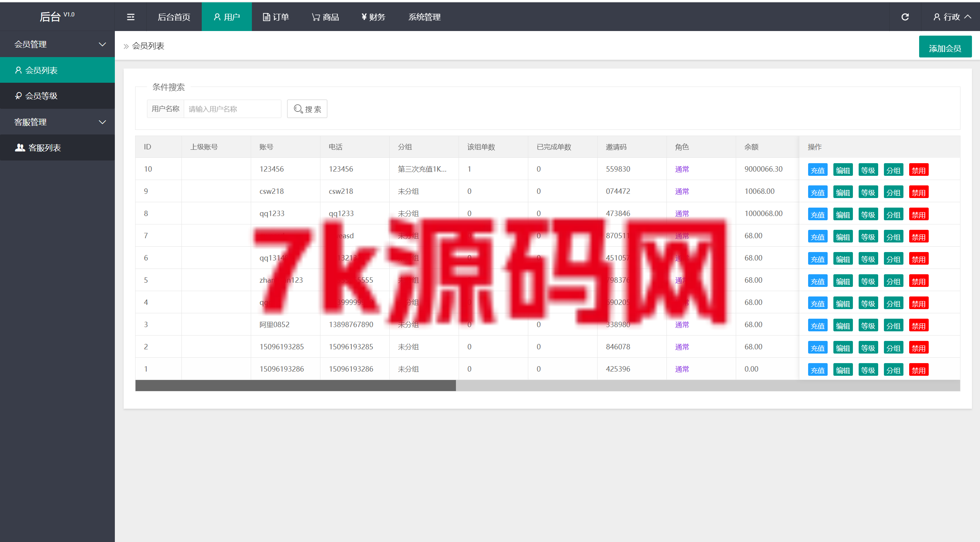Click the 搜索 button
The image size is (980, 542).
pos(307,109)
